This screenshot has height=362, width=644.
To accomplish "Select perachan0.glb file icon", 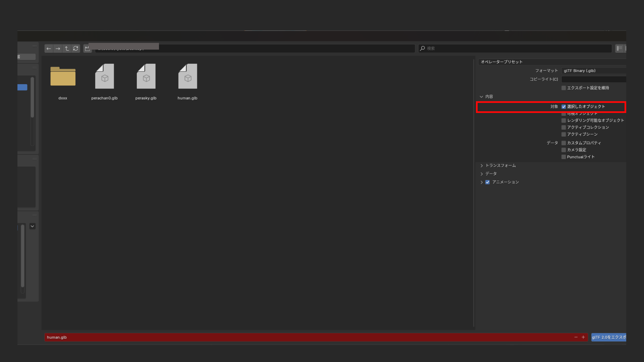I will coord(104,76).
